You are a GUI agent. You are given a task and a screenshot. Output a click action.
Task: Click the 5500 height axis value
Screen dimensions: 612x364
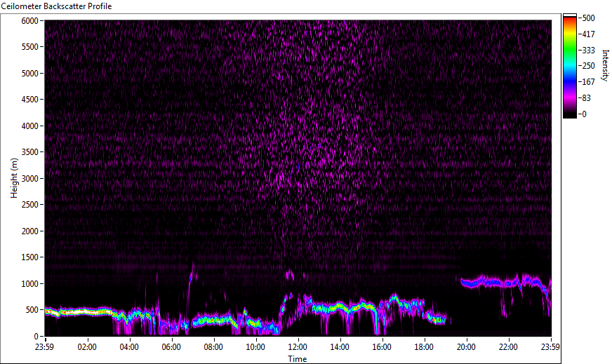tap(30, 47)
